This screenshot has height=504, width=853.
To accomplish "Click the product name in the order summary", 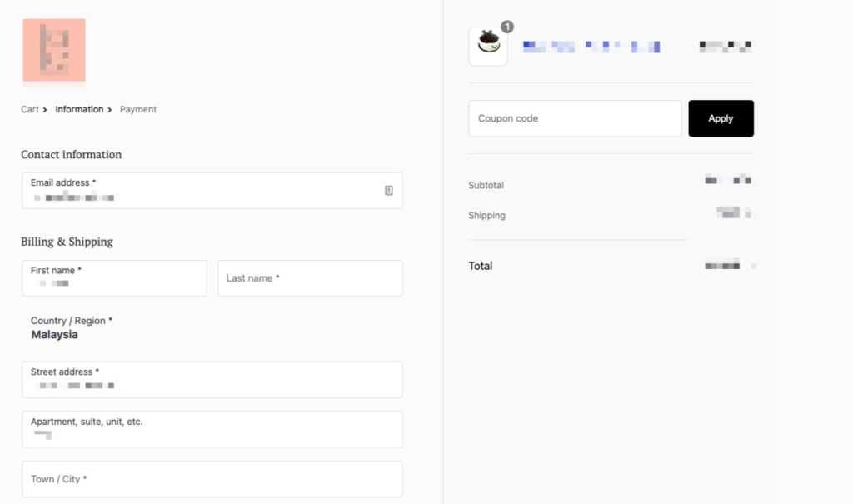I will pos(591,46).
